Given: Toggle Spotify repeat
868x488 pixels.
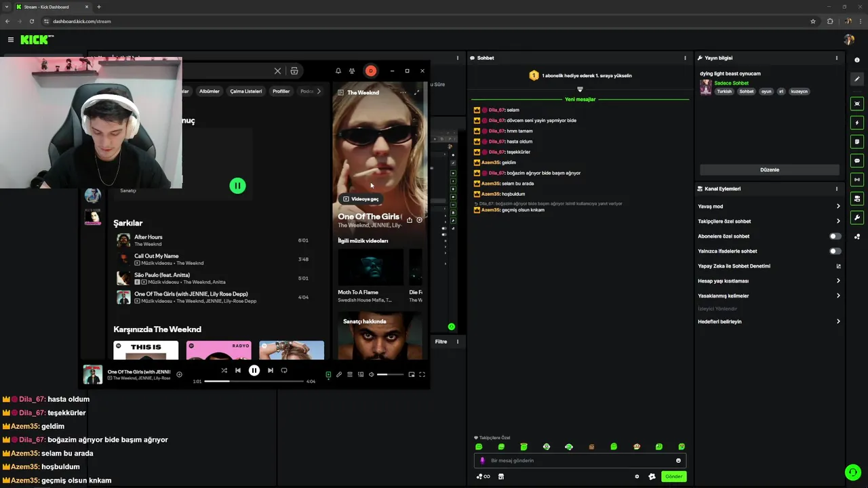Looking at the screenshot, I should pyautogui.click(x=284, y=370).
